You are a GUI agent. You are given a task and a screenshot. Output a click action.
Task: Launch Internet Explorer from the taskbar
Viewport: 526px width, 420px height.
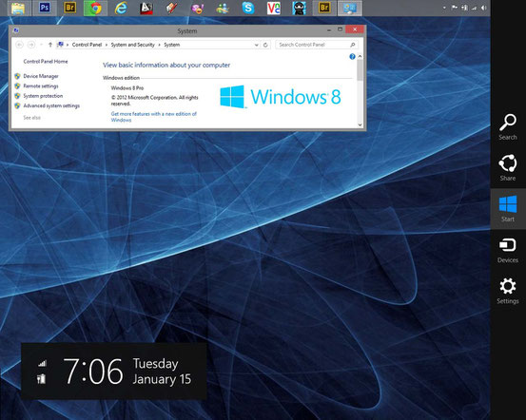[x=121, y=8]
